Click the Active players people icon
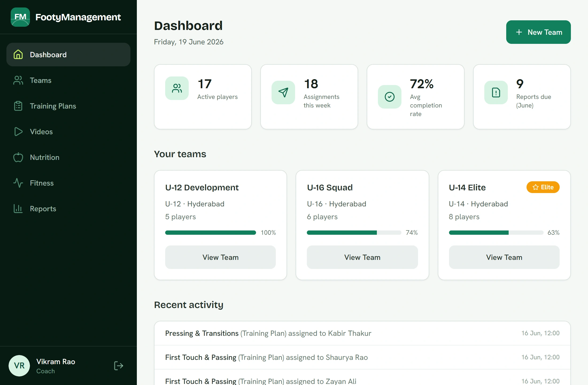This screenshot has height=385, width=588. pos(177,88)
